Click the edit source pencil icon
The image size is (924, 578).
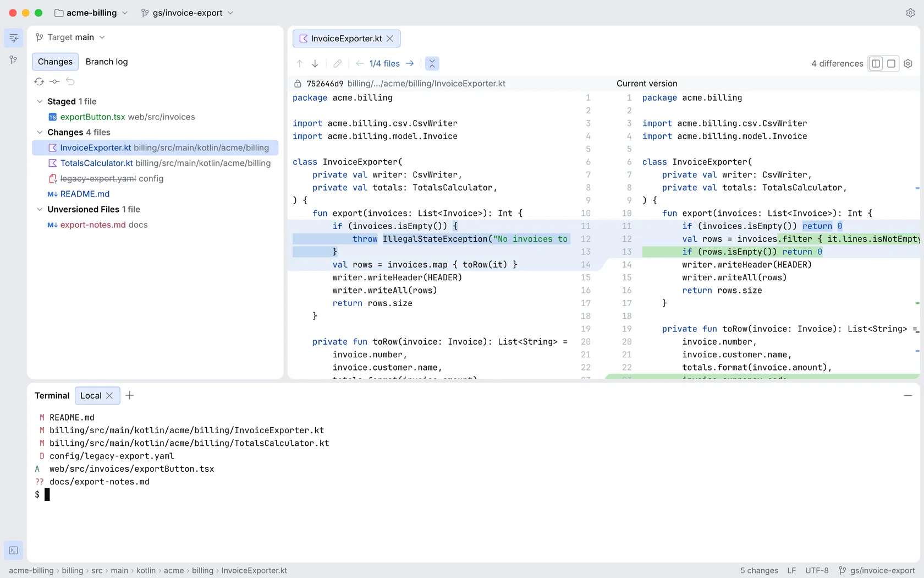(338, 64)
